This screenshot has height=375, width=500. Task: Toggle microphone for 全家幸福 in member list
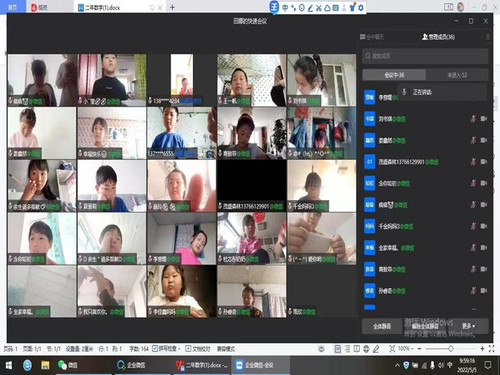click(x=473, y=248)
